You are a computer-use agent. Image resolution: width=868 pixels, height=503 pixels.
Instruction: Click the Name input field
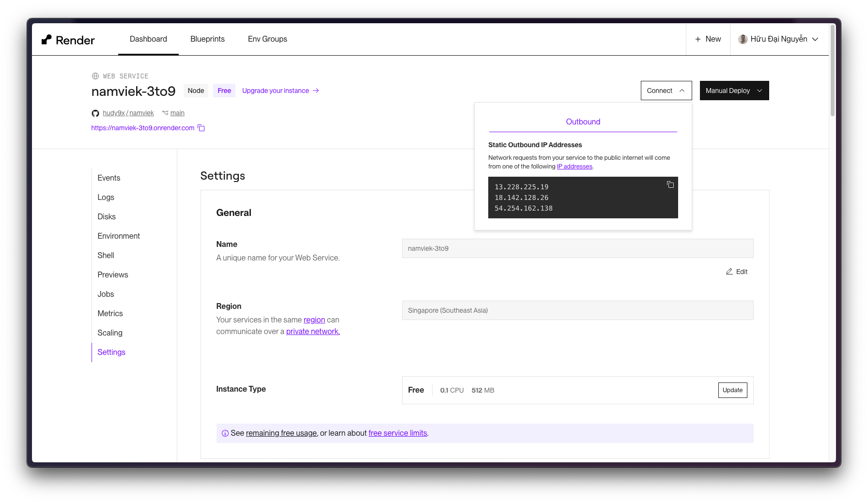[577, 248]
